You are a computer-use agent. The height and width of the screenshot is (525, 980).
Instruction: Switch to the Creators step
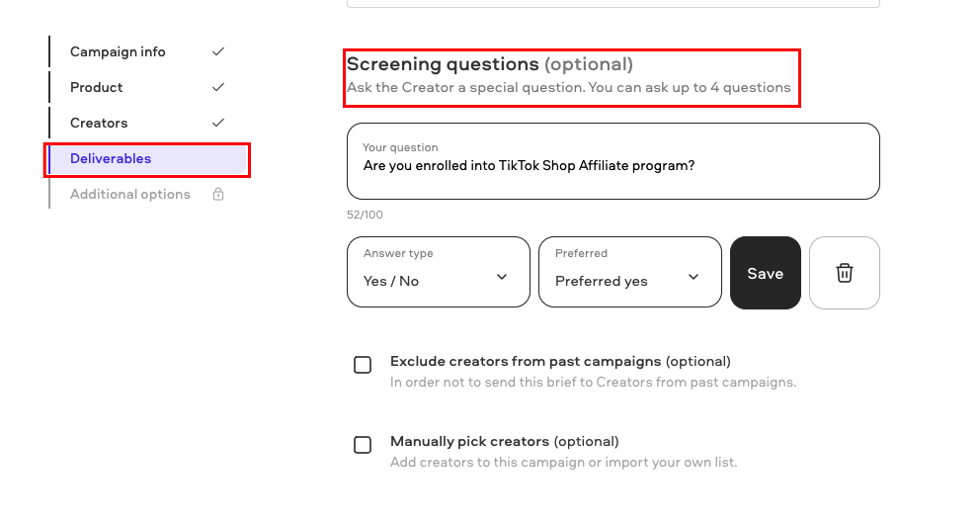[99, 124]
